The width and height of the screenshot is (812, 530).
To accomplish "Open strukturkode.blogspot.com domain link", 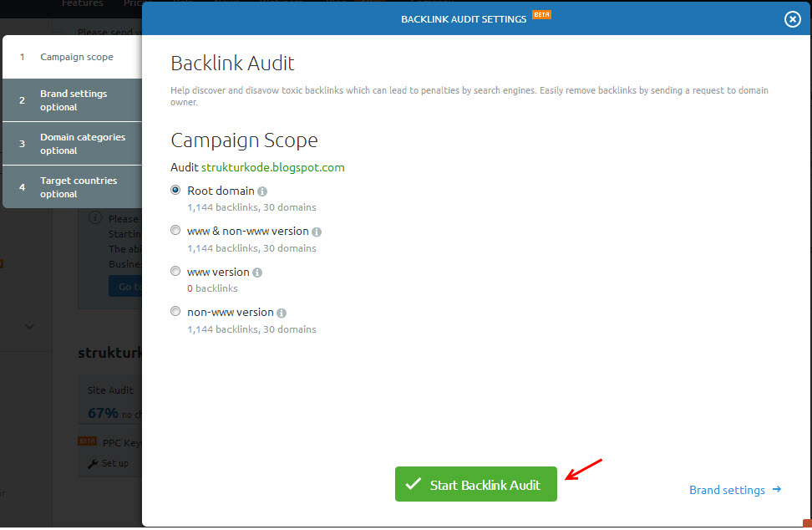I will pos(273,167).
